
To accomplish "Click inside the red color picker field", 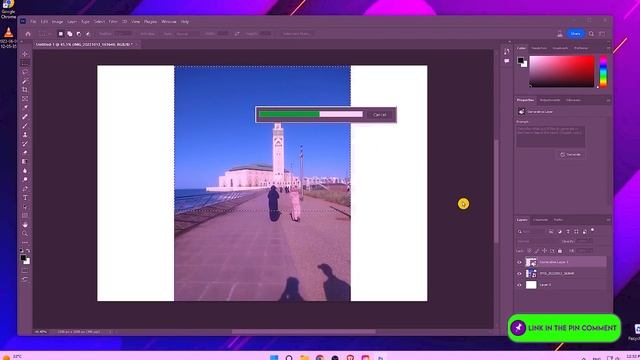I will click(562, 71).
